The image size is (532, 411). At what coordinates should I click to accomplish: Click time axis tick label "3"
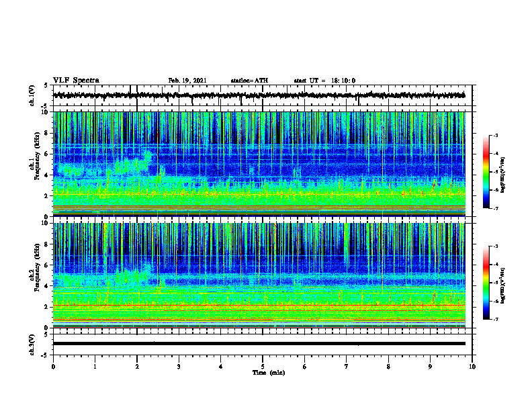click(x=179, y=367)
